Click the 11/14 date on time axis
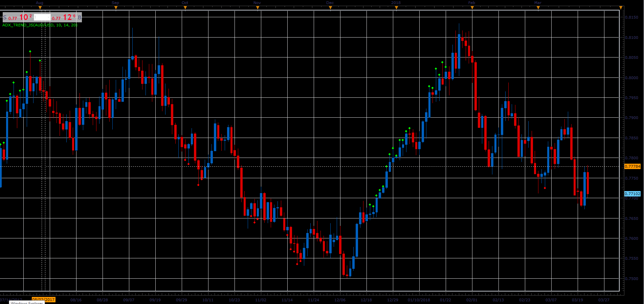644x304 pixels. (x=287, y=300)
